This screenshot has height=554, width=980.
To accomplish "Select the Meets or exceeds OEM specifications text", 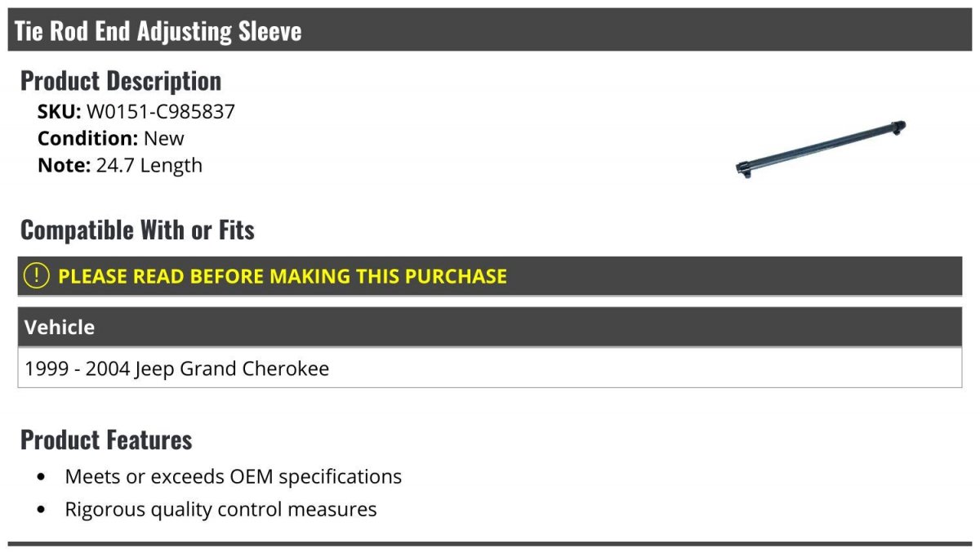I will point(234,476).
